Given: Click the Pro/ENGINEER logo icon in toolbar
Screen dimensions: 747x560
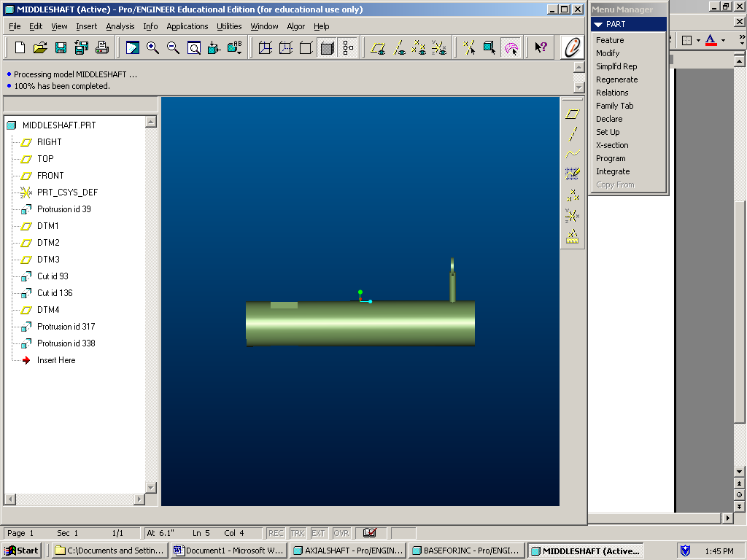Looking at the screenshot, I should click(x=572, y=47).
